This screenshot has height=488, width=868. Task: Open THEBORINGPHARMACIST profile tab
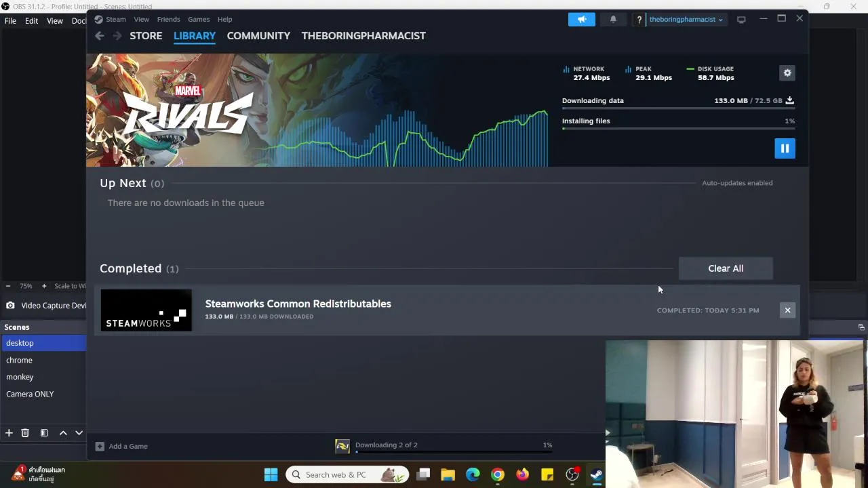tap(363, 36)
